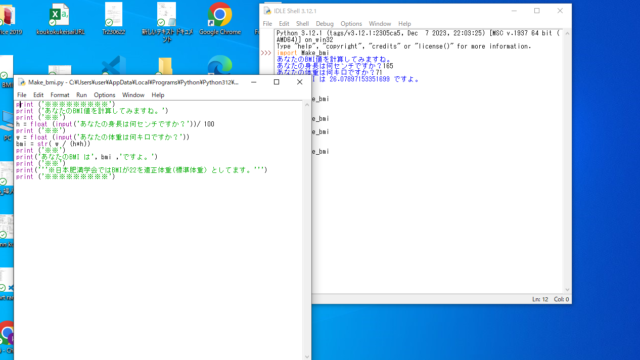Open File menu in Make_bmi.py editor

[x=22, y=95]
